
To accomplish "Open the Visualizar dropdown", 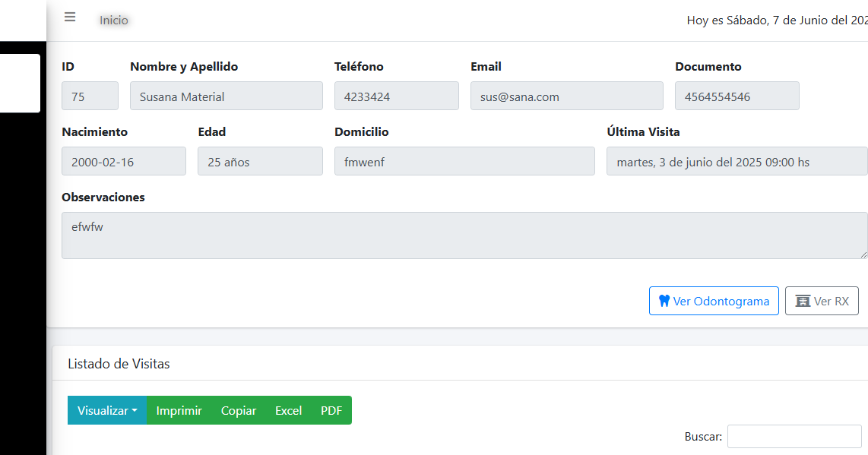I will (x=107, y=410).
